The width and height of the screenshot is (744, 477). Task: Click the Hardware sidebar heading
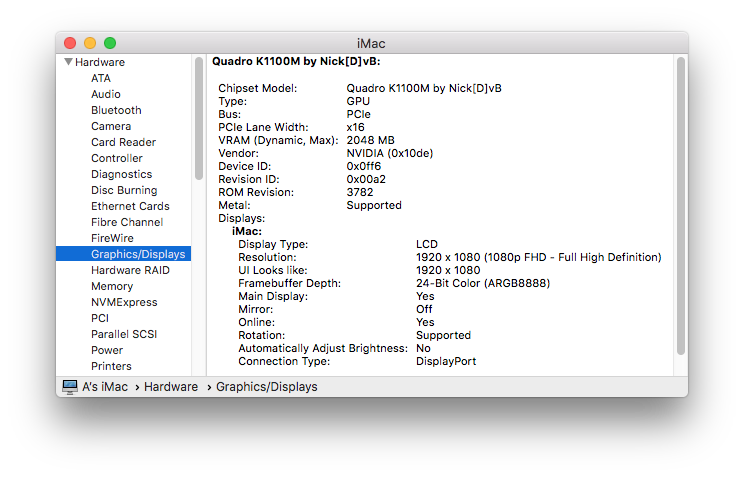[100, 62]
